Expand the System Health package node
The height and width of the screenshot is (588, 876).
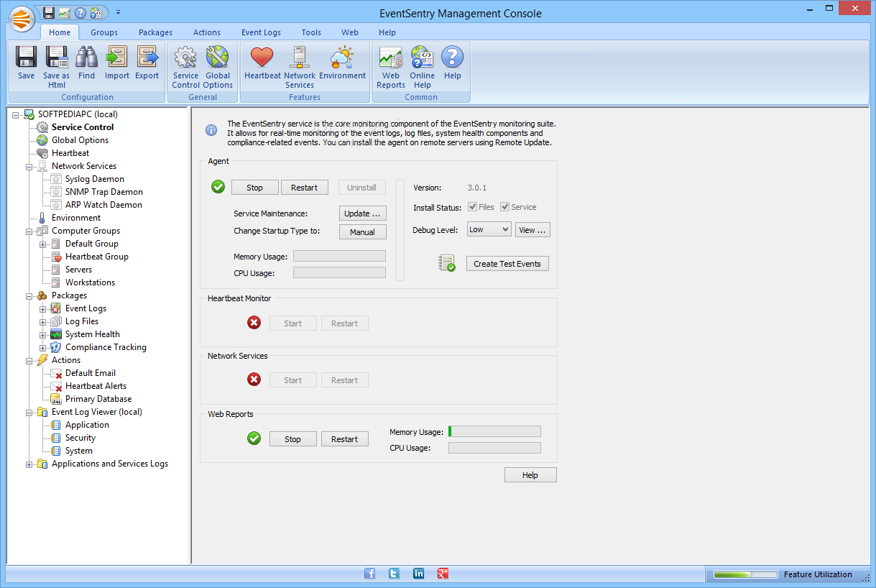pyautogui.click(x=43, y=334)
